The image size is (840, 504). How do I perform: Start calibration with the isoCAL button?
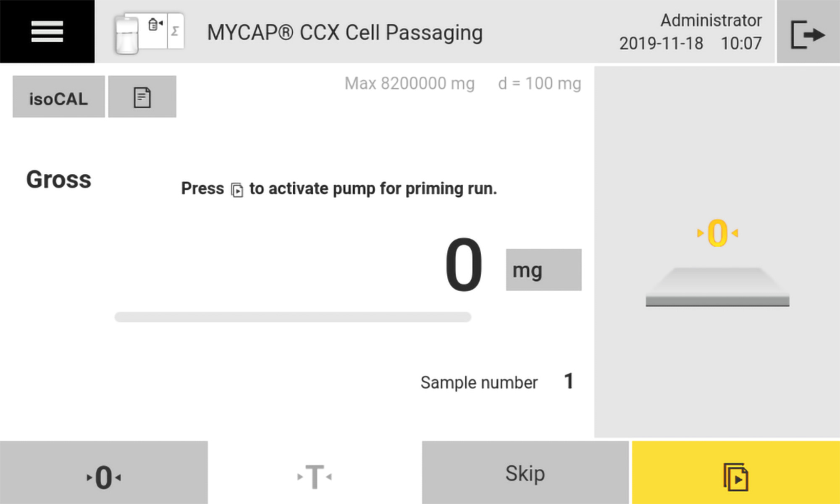pos(58,97)
